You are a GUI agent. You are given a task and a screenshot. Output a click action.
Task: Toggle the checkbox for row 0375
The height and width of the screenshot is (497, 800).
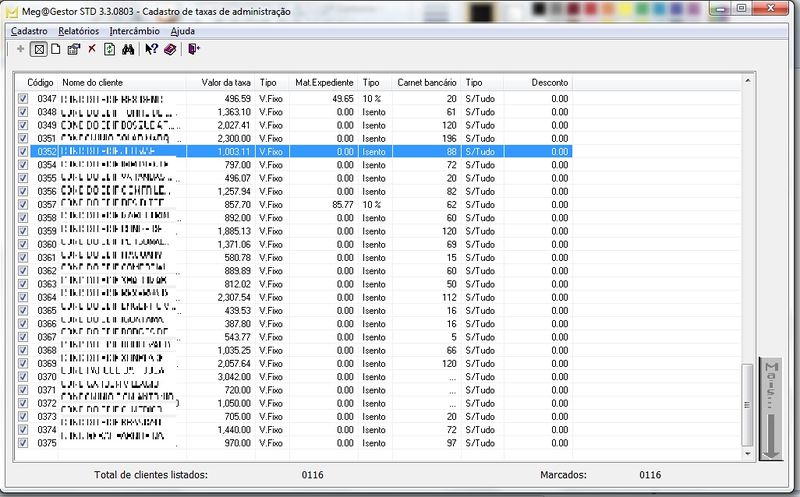tap(24, 443)
